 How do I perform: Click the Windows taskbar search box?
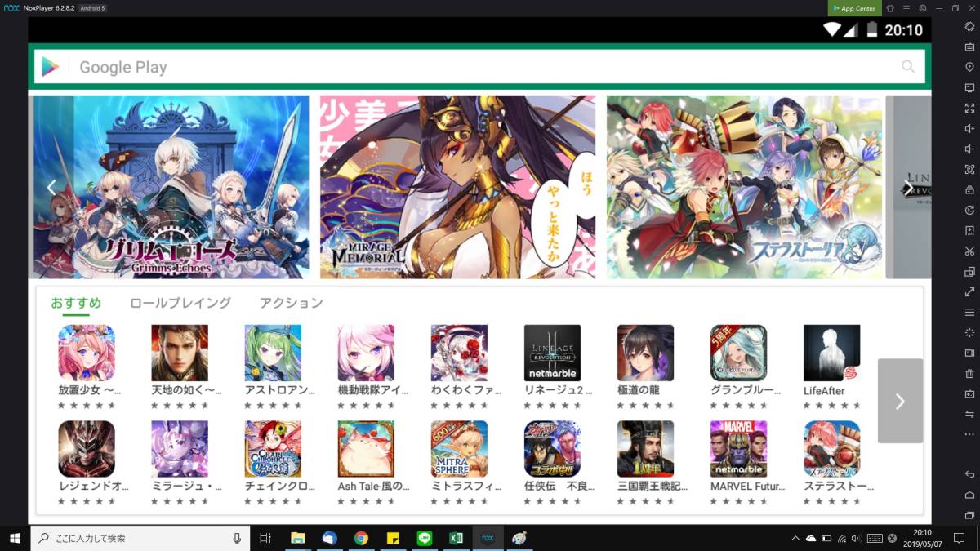click(141, 538)
